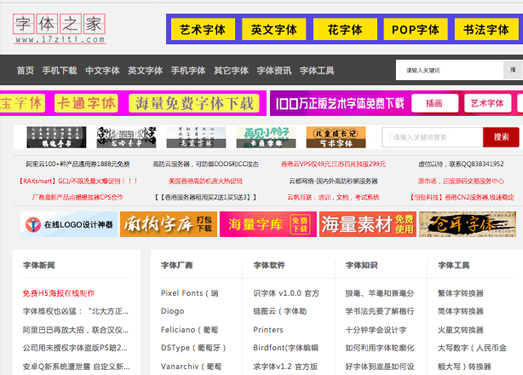Open the 云都网络 ad link
Screen dimensions: 523x375
(x=333, y=181)
